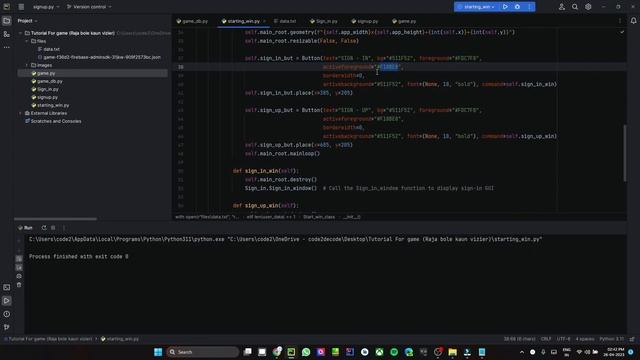Open the Project tool window icon

click(x=7, y=21)
